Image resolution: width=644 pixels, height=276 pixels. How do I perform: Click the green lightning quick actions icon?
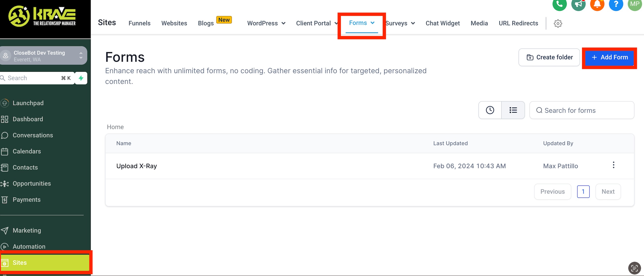pyautogui.click(x=81, y=78)
